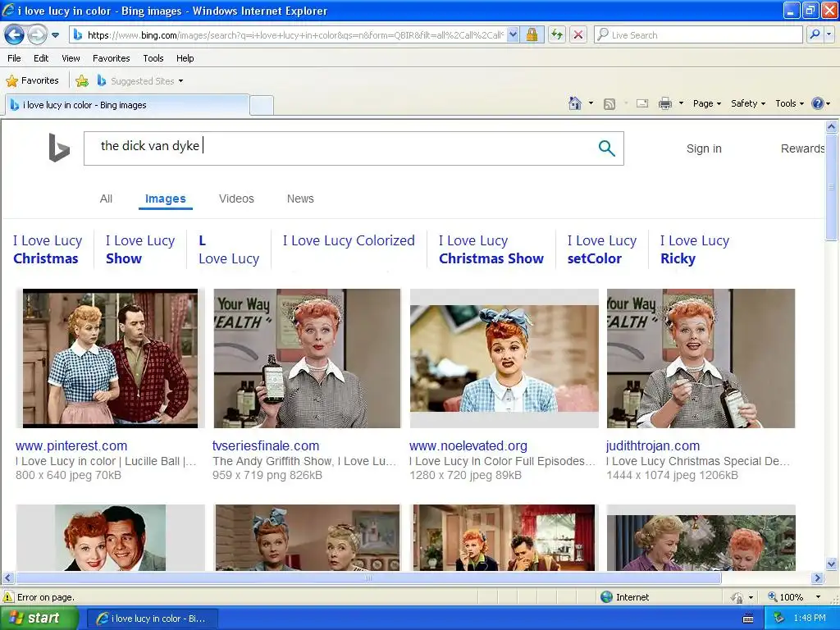
Task: Open the Tools command bar menu
Action: (x=790, y=103)
